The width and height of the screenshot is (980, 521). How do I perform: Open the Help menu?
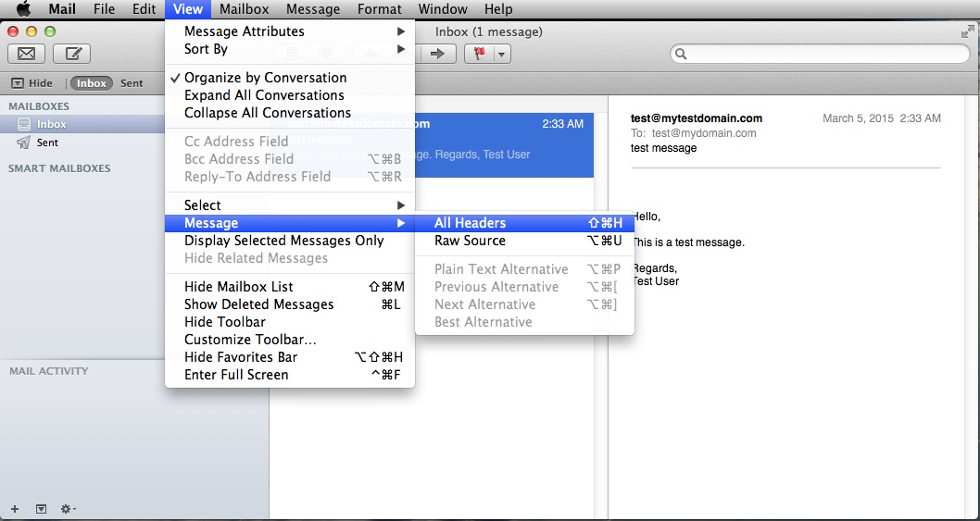click(498, 9)
